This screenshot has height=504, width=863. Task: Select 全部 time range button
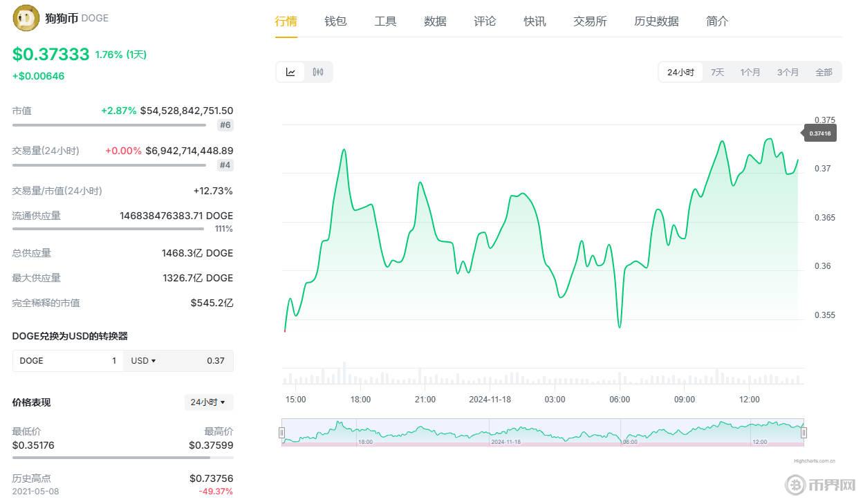[x=824, y=72]
